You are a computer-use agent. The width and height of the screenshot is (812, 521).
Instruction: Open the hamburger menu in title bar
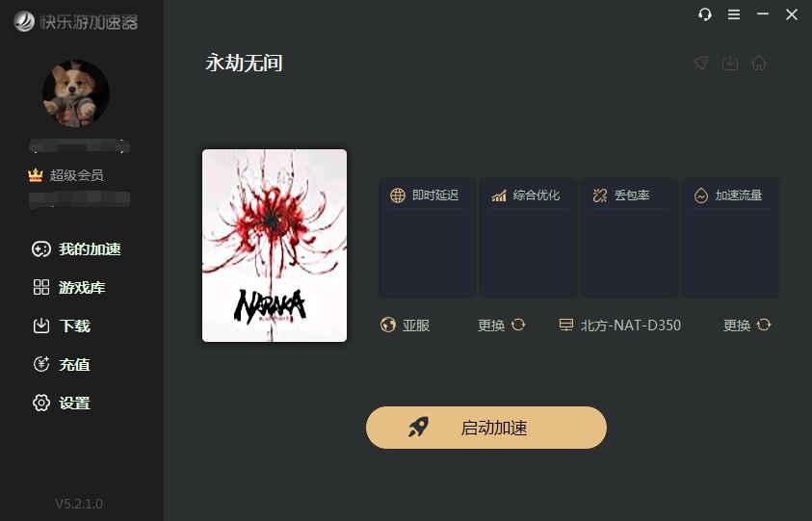pyautogui.click(x=734, y=14)
